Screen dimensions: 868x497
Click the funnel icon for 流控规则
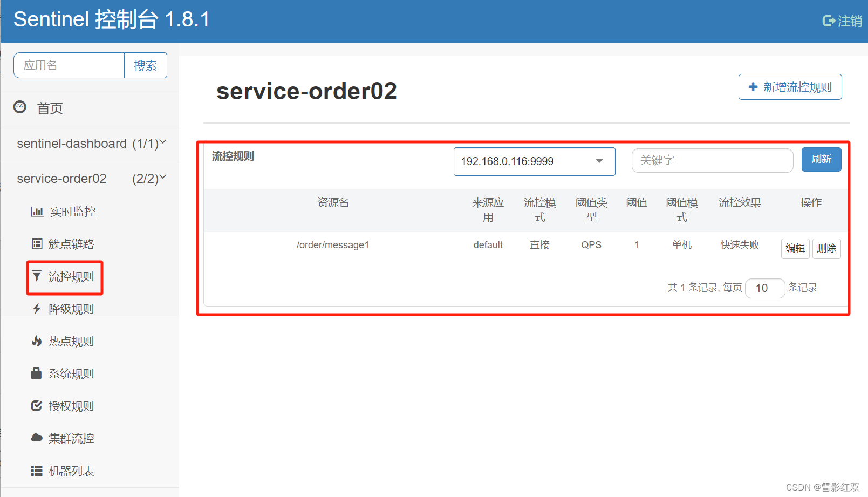(x=37, y=276)
